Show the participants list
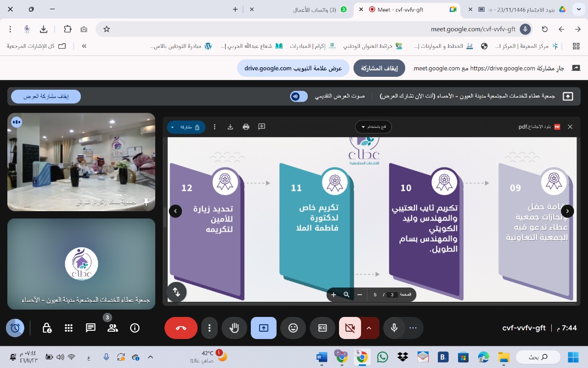This screenshot has height=368, width=588. 113,328
